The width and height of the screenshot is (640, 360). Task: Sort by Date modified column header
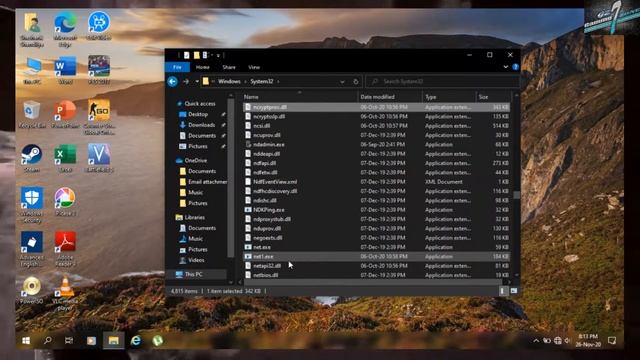point(390,97)
